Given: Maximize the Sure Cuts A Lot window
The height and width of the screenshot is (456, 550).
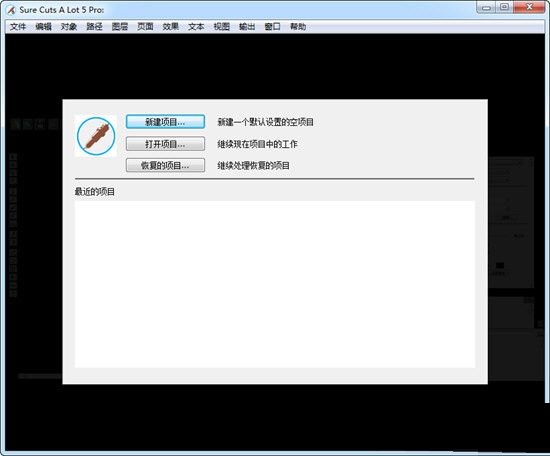Looking at the screenshot, I should tap(504, 7).
